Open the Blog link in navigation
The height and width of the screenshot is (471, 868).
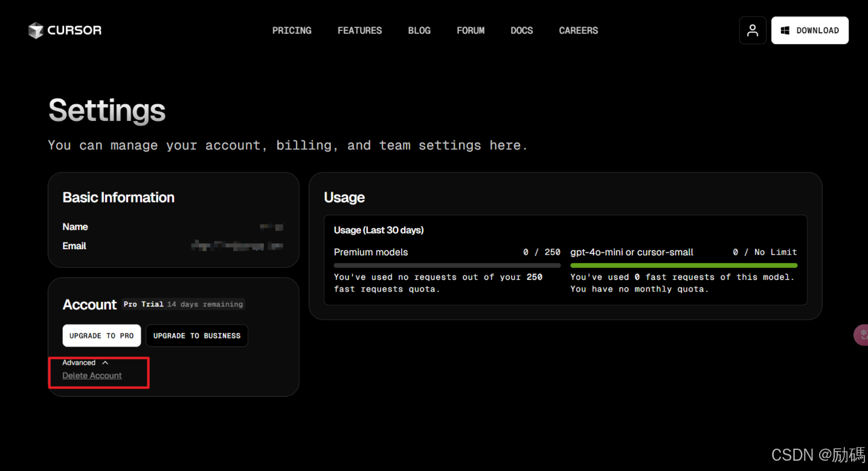[x=419, y=30]
